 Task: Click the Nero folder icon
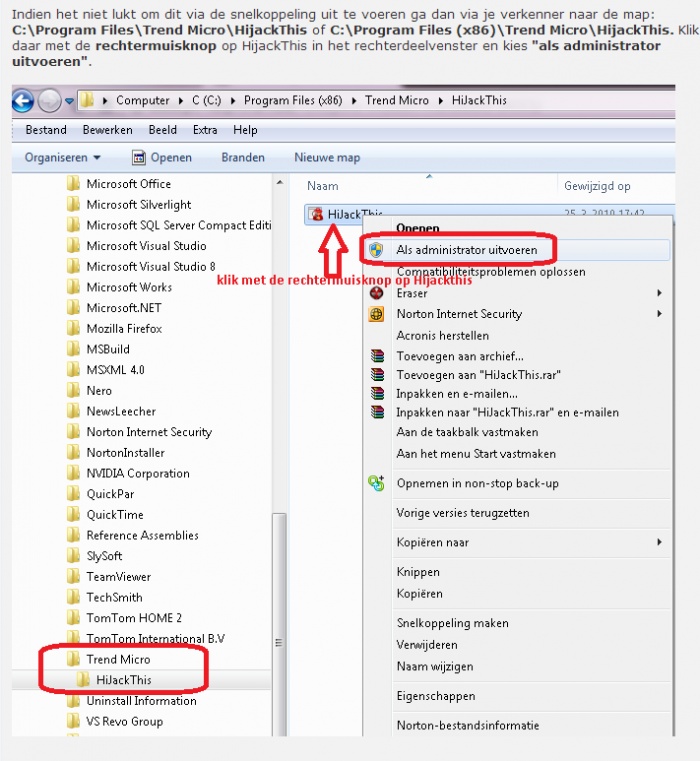tap(73, 390)
